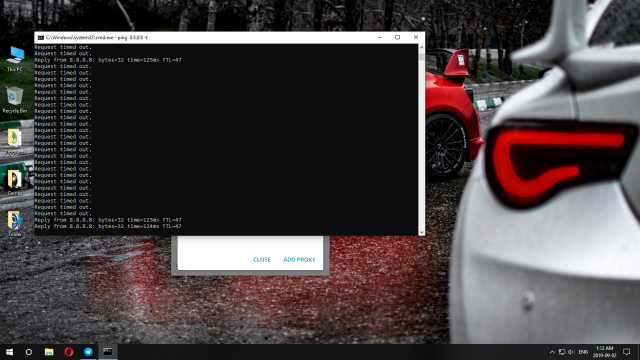Open the clock and date flyout
640x360 pixels.
(x=604, y=352)
